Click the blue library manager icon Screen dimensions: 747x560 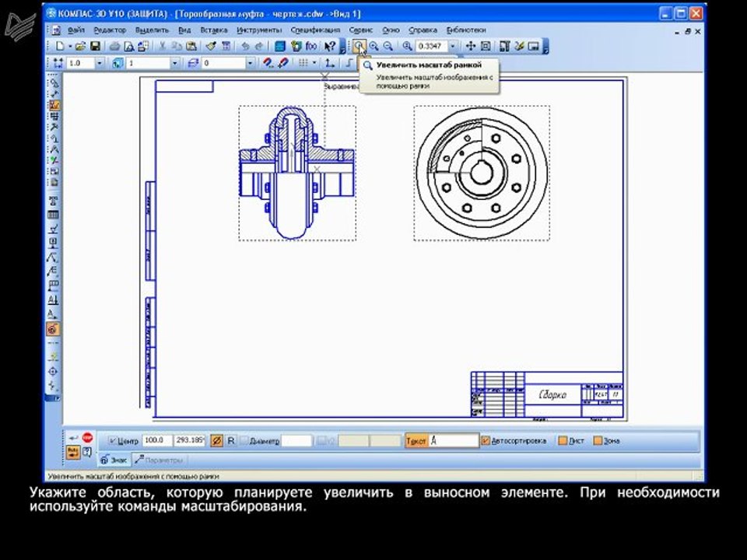(280, 46)
